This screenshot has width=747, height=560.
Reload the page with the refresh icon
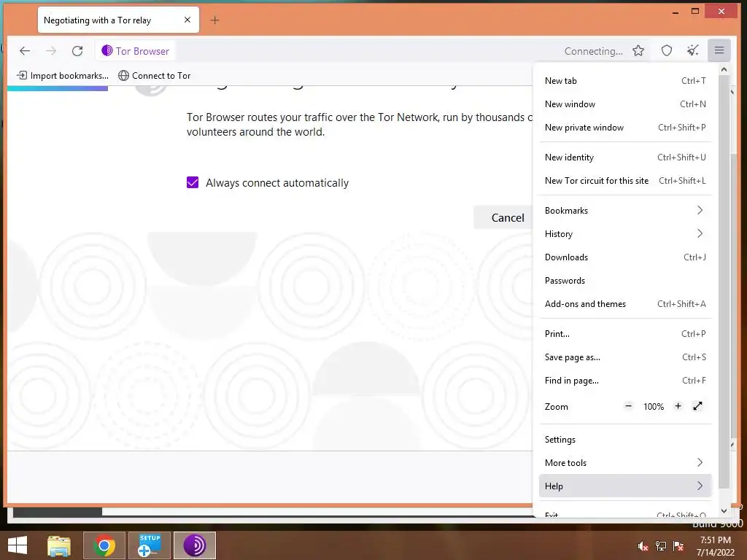pos(77,51)
